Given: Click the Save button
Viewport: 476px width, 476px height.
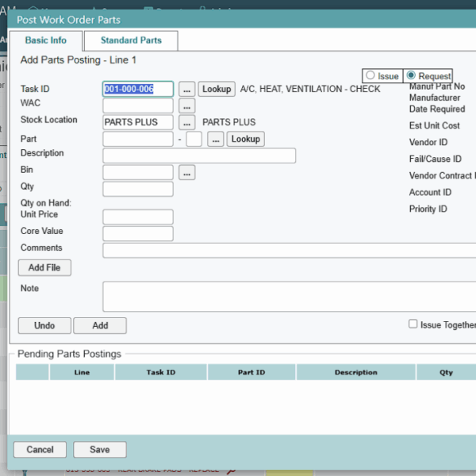Looking at the screenshot, I should pyautogui.click(x=100, y=449).
